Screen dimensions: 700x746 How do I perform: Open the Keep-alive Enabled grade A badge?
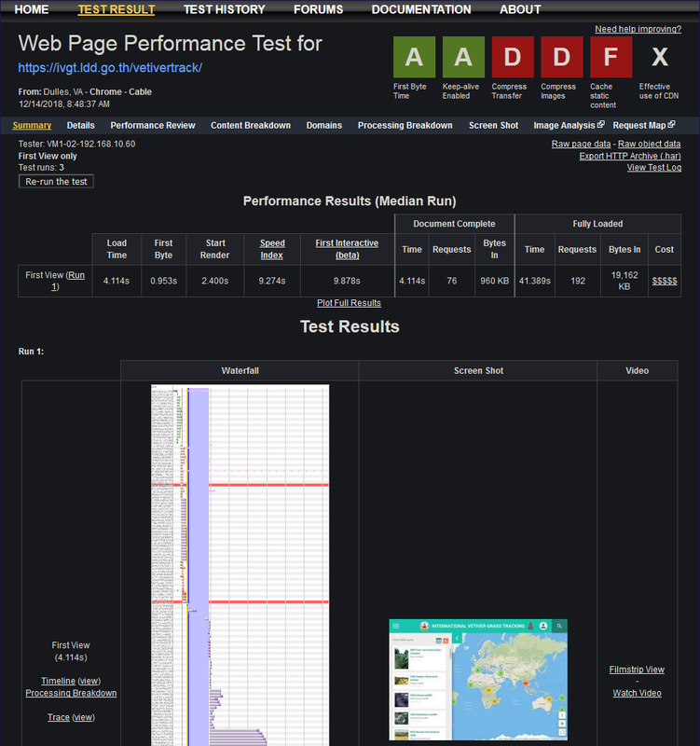463,57
